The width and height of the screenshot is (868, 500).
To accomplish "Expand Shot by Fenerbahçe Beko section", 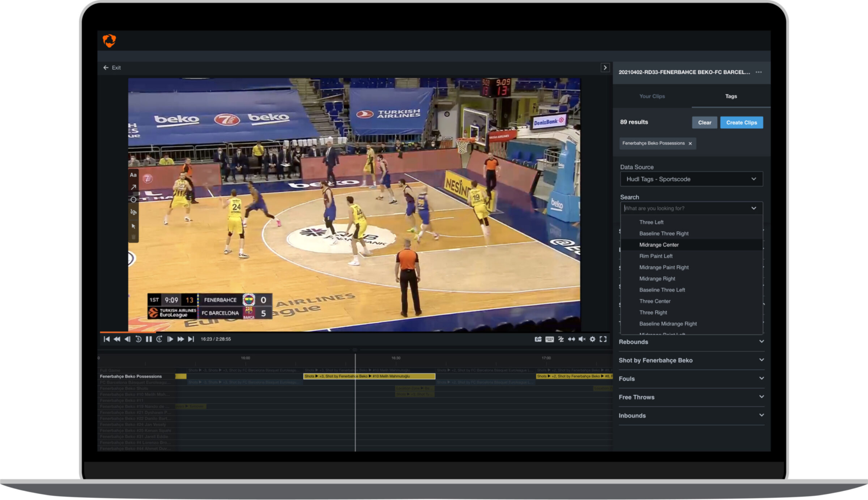I will 691,360.
